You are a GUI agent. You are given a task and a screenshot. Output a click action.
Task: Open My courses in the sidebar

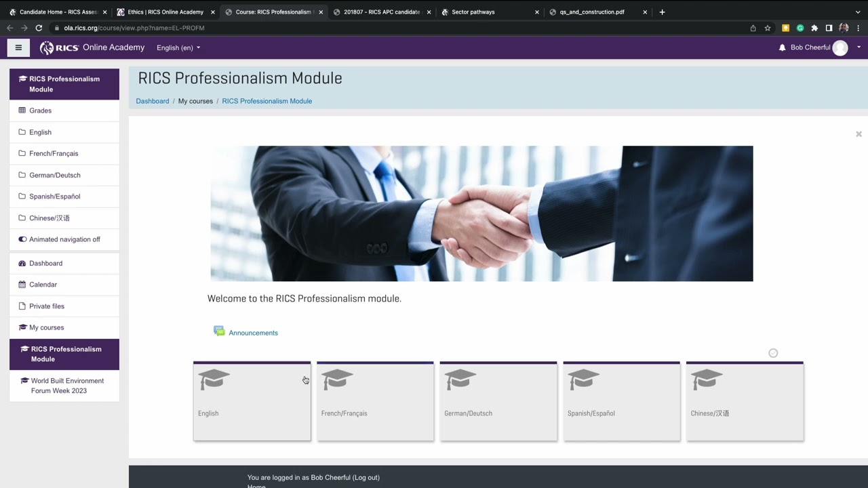coord(64,327)
